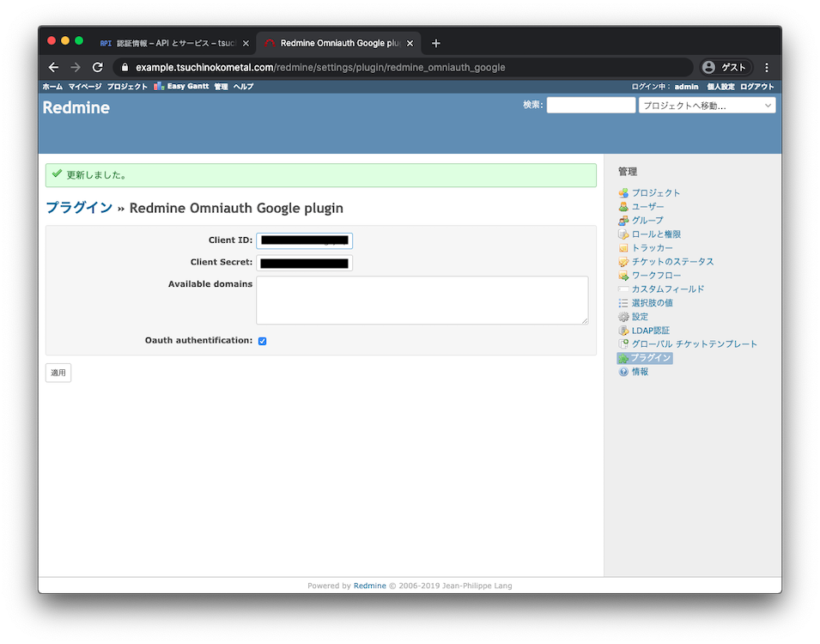Click the トラッカー sidebar icon

tap(623, 248)
